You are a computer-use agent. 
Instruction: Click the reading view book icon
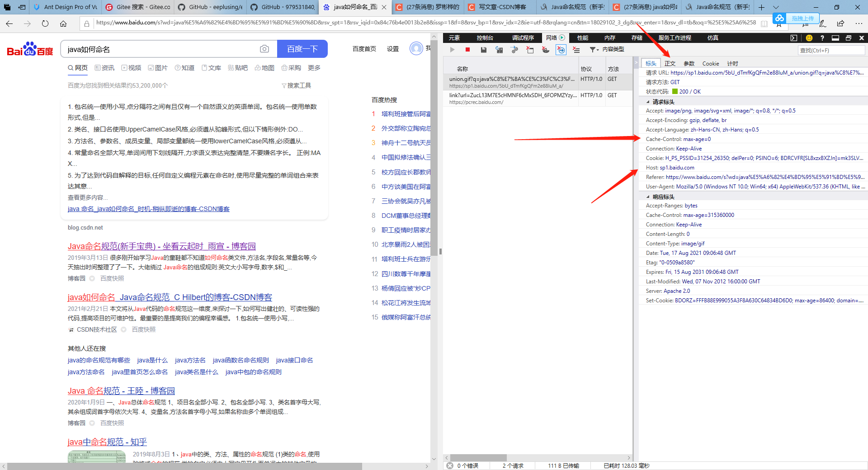tap(764, 24)
